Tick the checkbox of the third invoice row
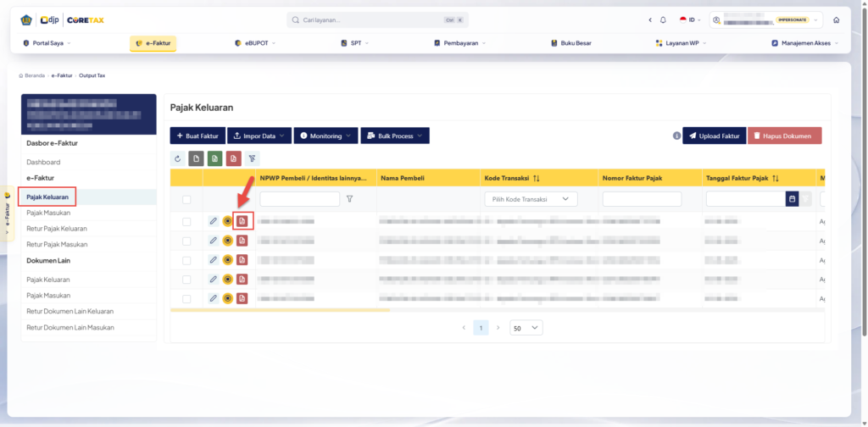868x427 pixels. coord(186,260)
